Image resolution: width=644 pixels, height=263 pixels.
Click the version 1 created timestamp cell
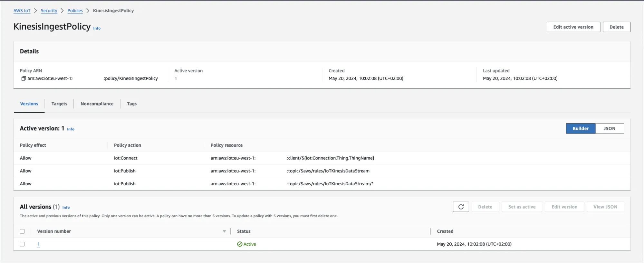click(x=474, y=244)
